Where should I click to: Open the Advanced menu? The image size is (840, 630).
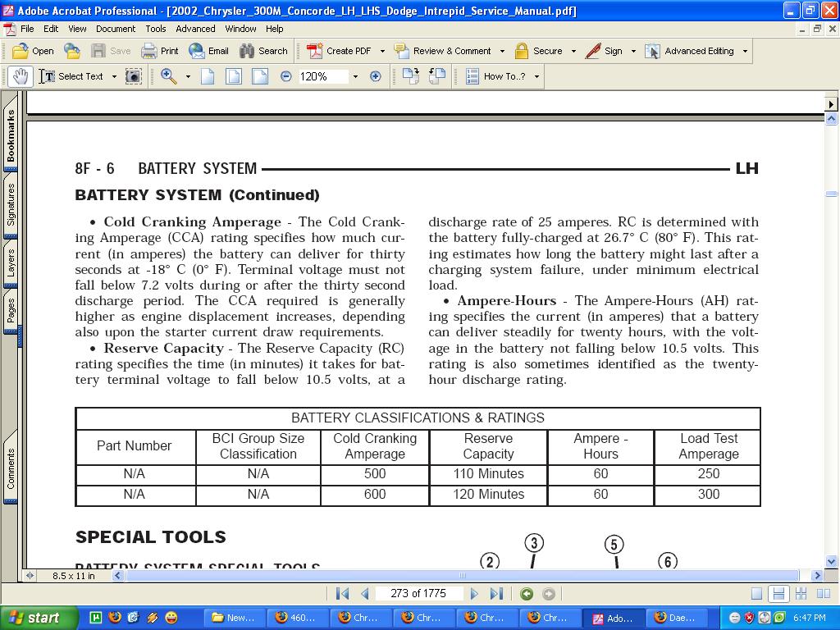click(195, 29)
